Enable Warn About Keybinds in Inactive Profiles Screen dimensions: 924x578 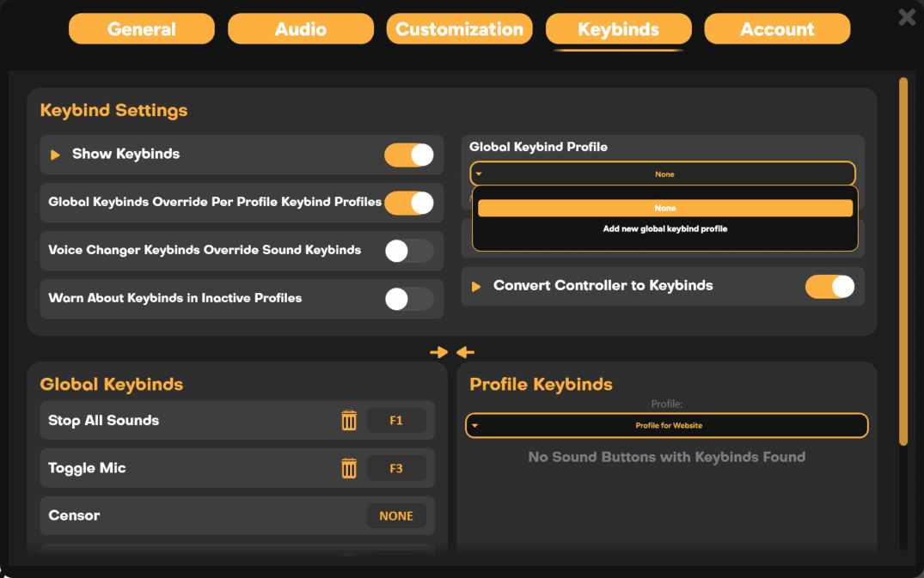[x=408, y=299]
